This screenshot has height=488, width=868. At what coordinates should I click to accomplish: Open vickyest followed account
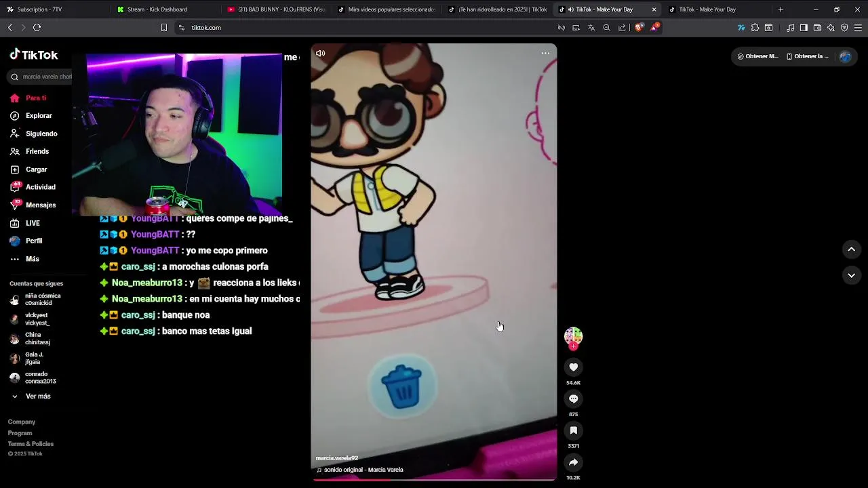click(31, 319)
